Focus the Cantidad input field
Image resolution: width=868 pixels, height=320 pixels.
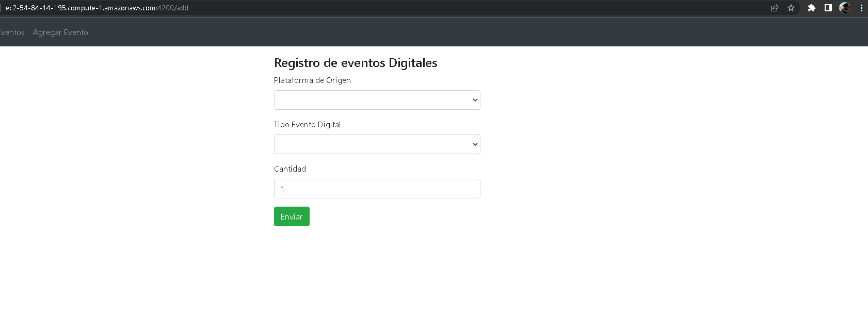point(377,189)
